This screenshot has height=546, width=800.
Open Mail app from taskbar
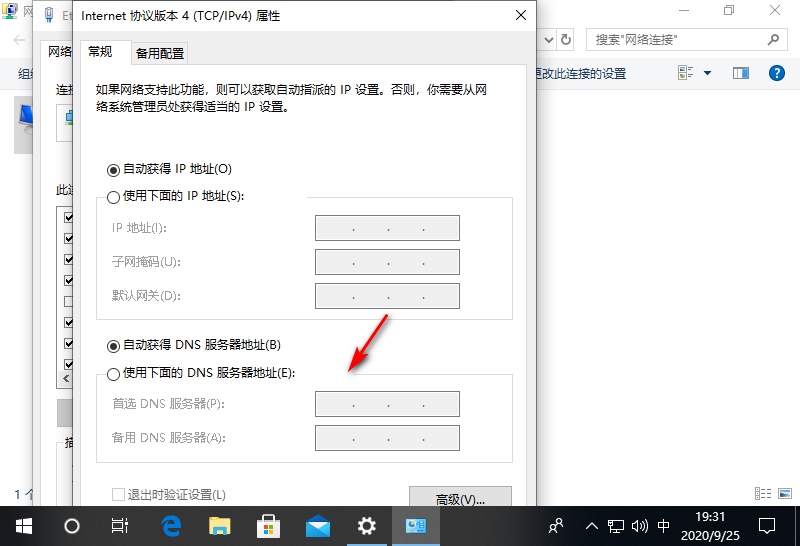point(318,526)
